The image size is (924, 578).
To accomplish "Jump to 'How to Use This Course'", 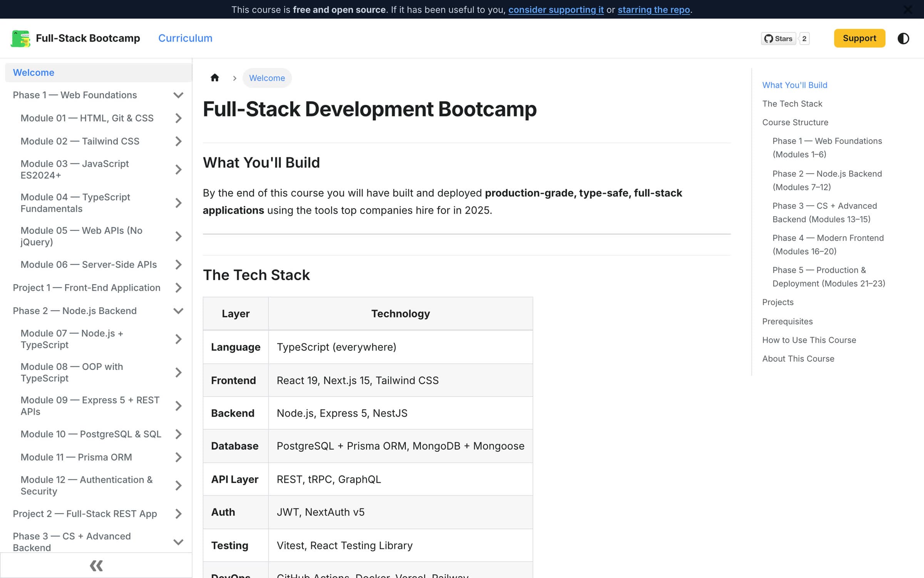I will pyautogui.click(x=809, y=340).
